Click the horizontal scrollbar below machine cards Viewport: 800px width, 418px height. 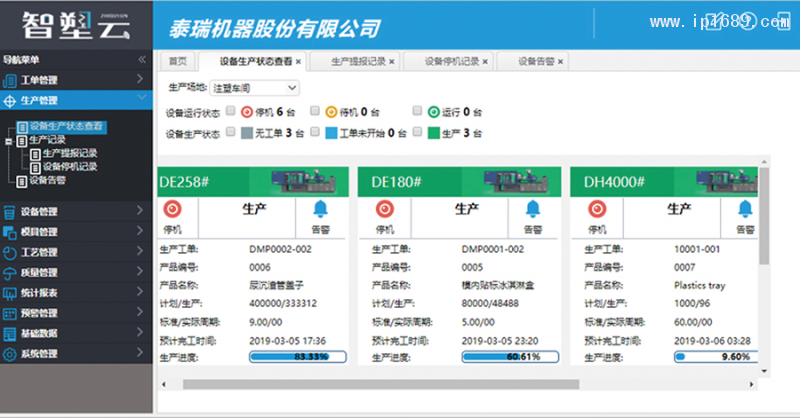tap(380, 384)
